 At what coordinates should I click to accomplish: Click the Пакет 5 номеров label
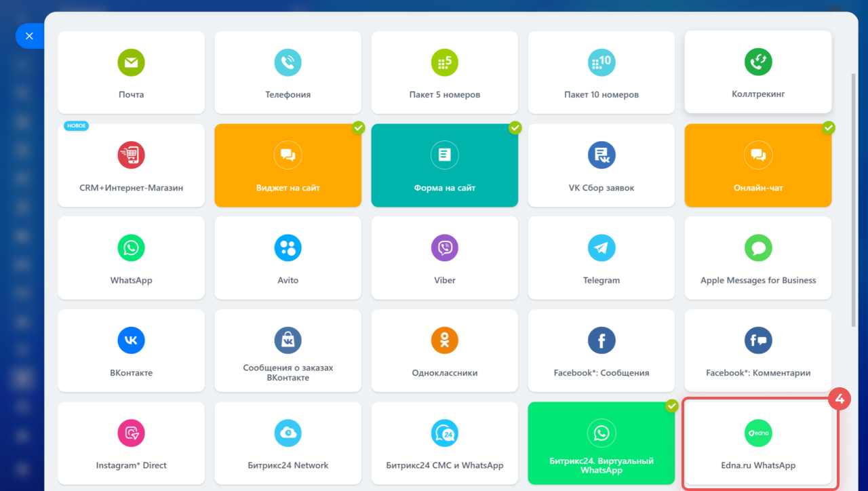point(445,95)
